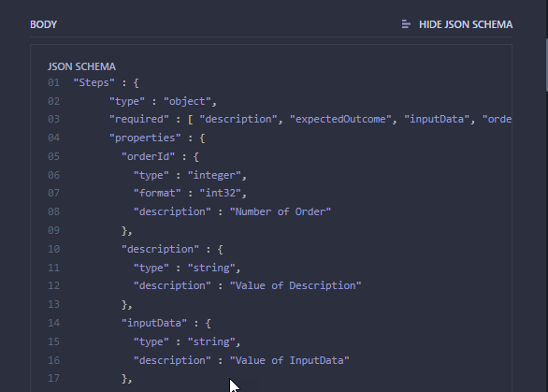Click line number 01

click(x=53, y=83)
